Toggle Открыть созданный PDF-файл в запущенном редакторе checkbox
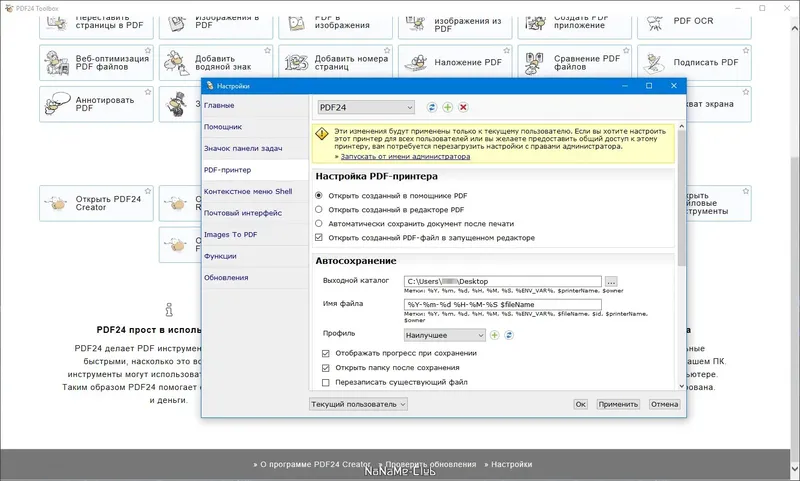 pyautogui.click(x=319, y=237)
